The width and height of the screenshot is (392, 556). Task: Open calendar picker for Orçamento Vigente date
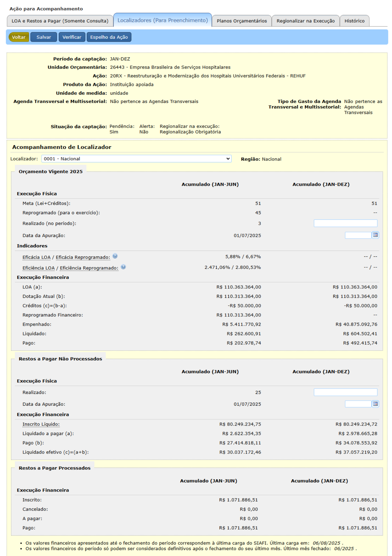[x=375, y=235]
